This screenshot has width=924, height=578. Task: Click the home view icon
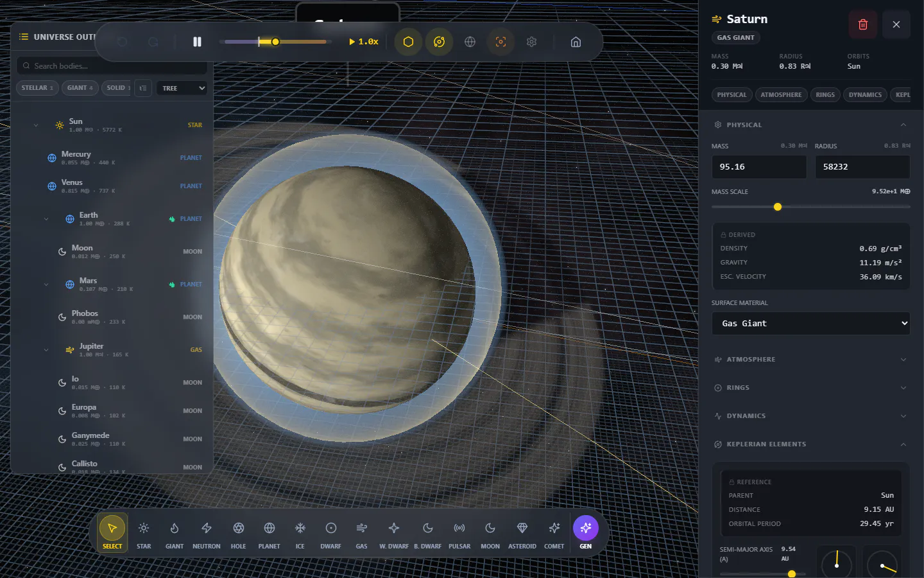tap(576, 42)
